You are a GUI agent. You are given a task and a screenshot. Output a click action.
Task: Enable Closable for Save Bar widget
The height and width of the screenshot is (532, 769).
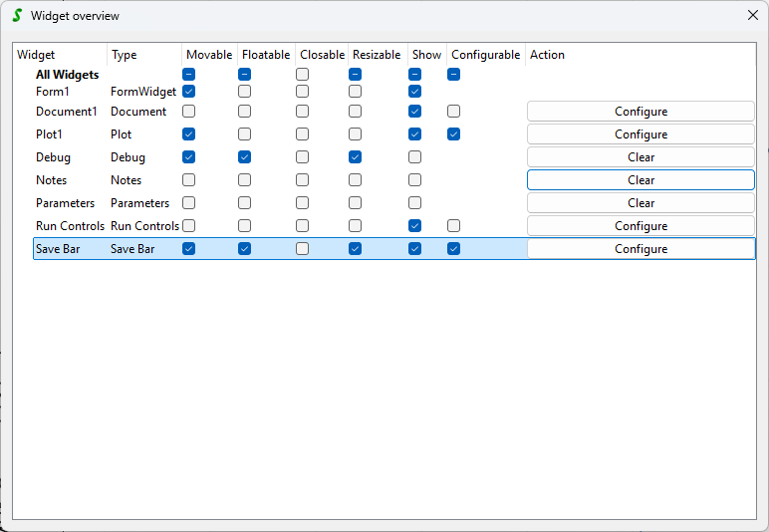[302, 249]
